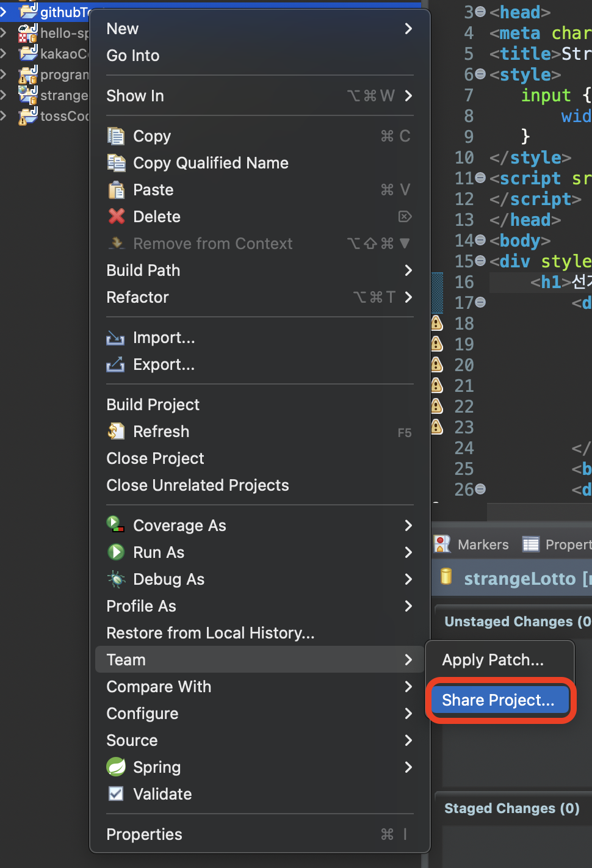Click the closing body-head tag line 13

525,220
